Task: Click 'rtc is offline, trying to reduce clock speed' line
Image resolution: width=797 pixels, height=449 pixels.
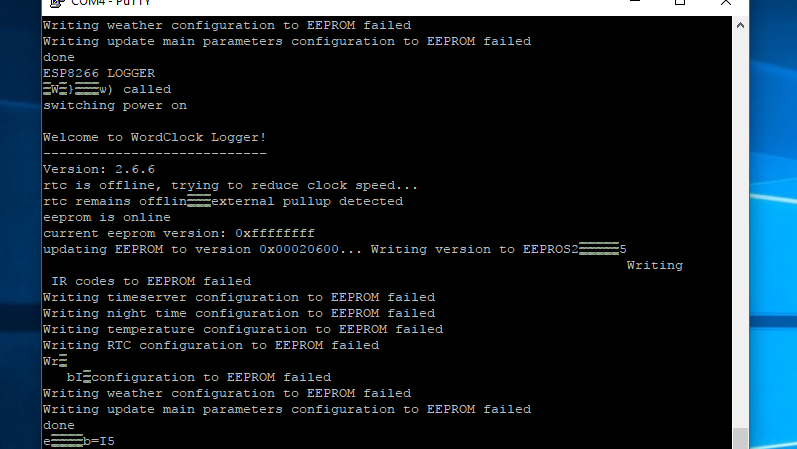Action: 230,186
